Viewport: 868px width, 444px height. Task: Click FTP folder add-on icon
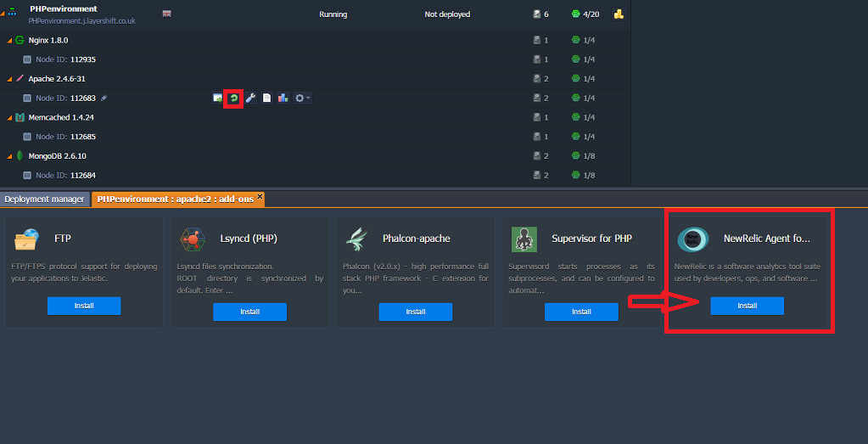coord(26,239)
